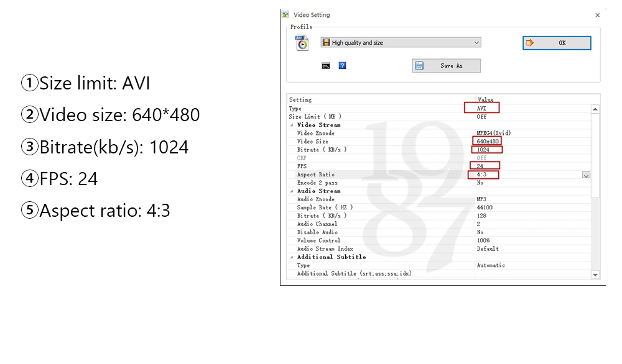The height and width of the screenshot is (364, 622).
Task: Collapse the Additional Subtitle section
Action: 292,257
